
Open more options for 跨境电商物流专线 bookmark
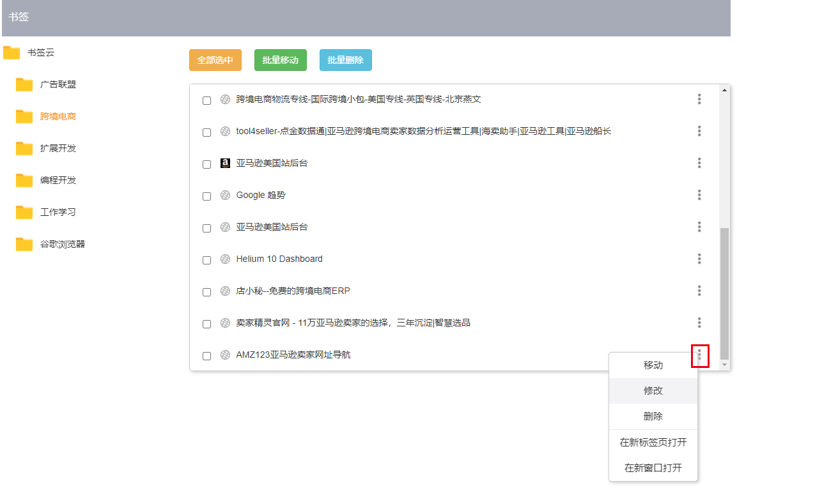(x=699, y=99)
